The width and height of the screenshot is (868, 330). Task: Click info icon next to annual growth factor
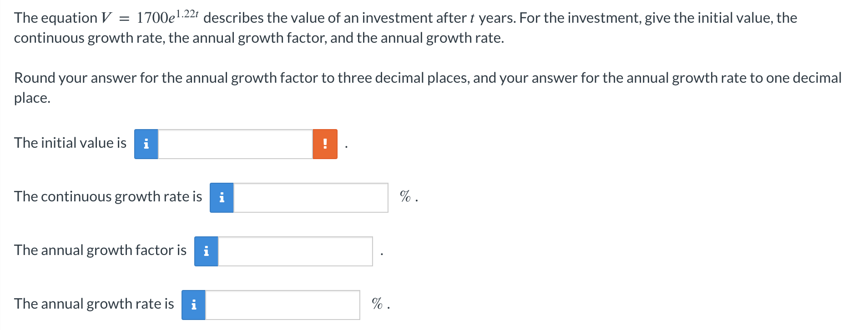tap(206, 251)
